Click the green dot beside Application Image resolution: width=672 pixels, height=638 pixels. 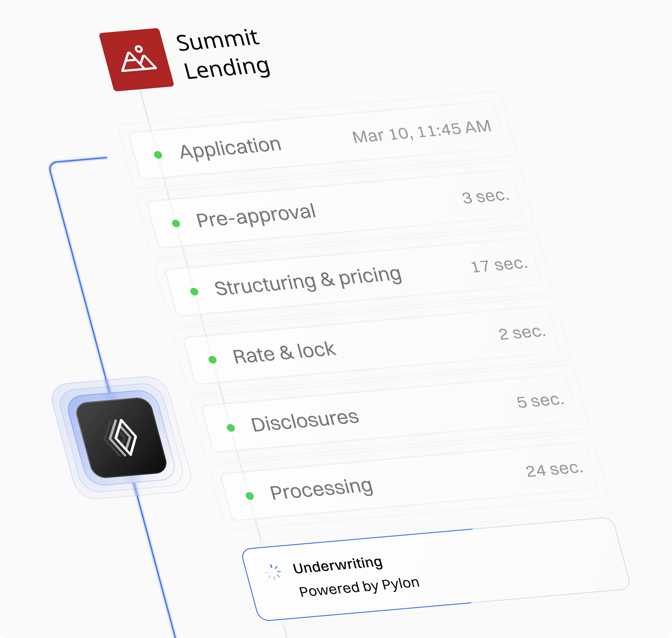(x=158, y=155)
